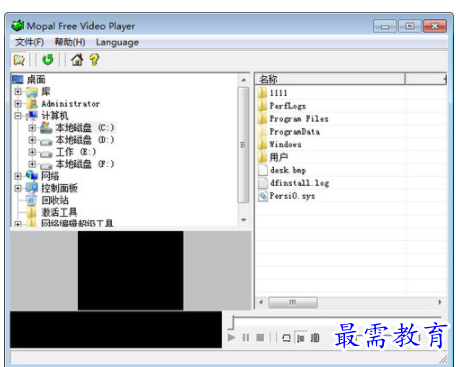Click the 本地磁盘 (D:) drive icon
The width and height of the screenshot is (456, 367).
coord(46,141)
